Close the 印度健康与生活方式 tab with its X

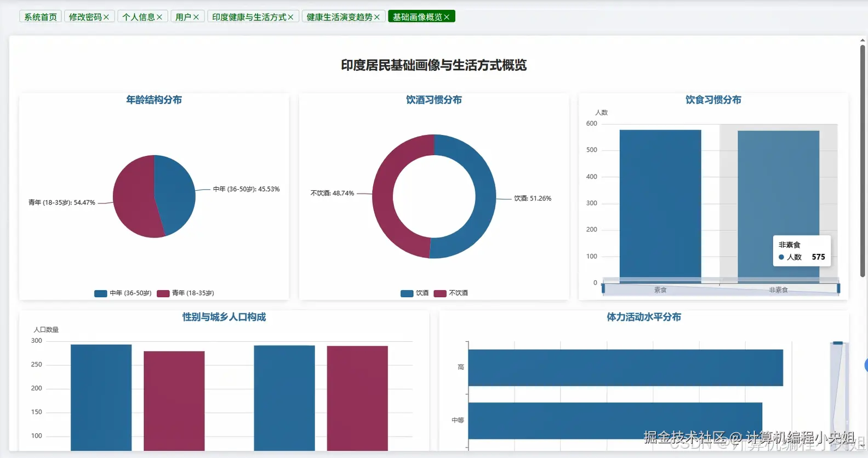[291, 18]
